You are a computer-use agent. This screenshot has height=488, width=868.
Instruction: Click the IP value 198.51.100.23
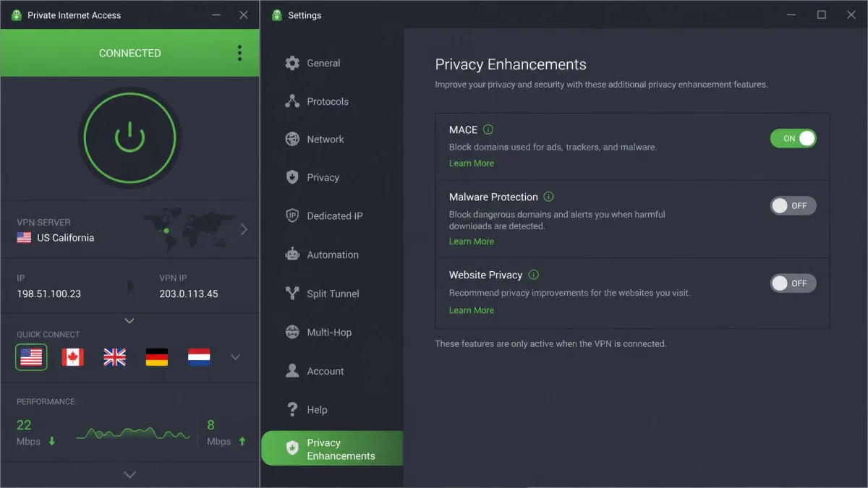click(x=49, y=294)
